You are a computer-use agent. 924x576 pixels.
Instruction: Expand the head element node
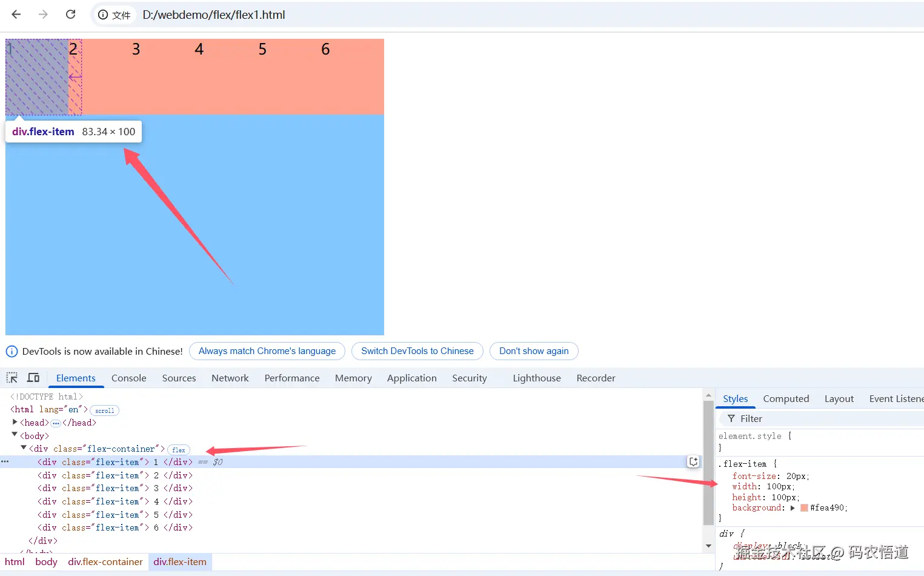(15, 422)
